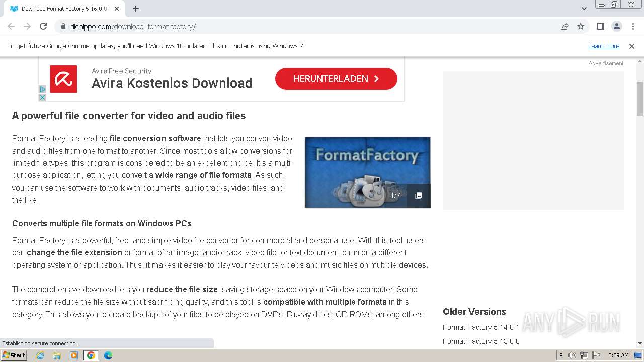Open Windows Explorer from the taskbar
Image resolution: width=644 pixels, height=362 pixels.
57,355
